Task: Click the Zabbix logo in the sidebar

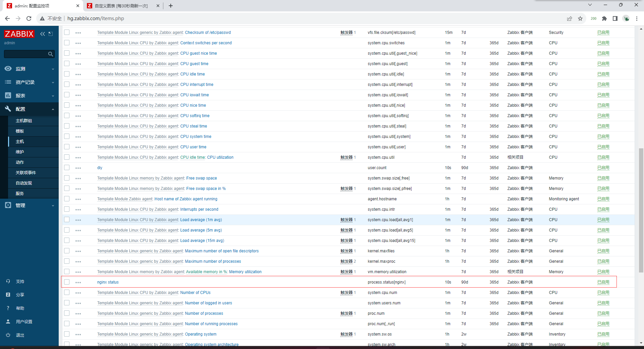Action: pos(19,34)
